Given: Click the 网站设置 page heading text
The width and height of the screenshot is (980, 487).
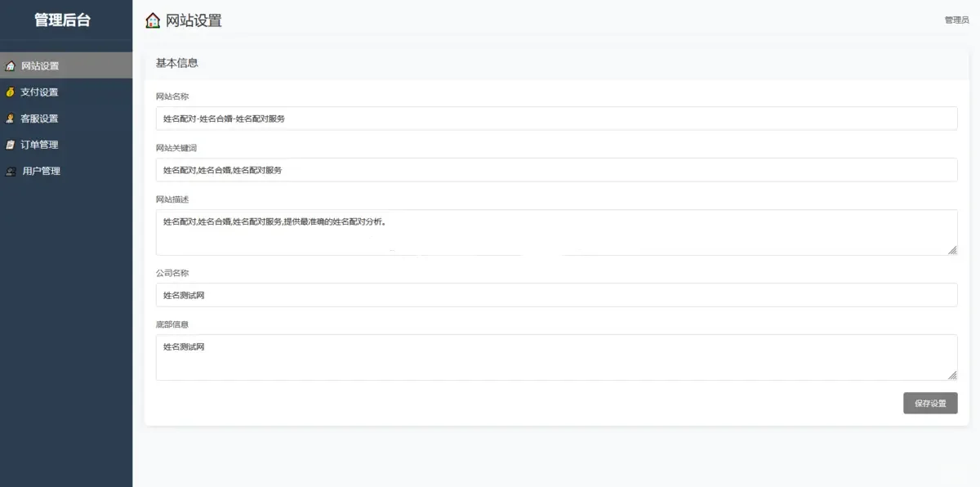Looking at the screenshot, I should point(194,20).
